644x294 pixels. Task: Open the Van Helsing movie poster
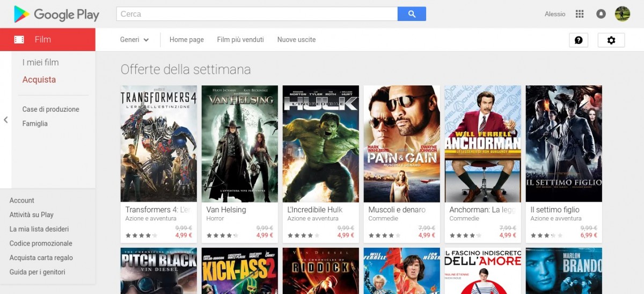(x=239, y=144)
